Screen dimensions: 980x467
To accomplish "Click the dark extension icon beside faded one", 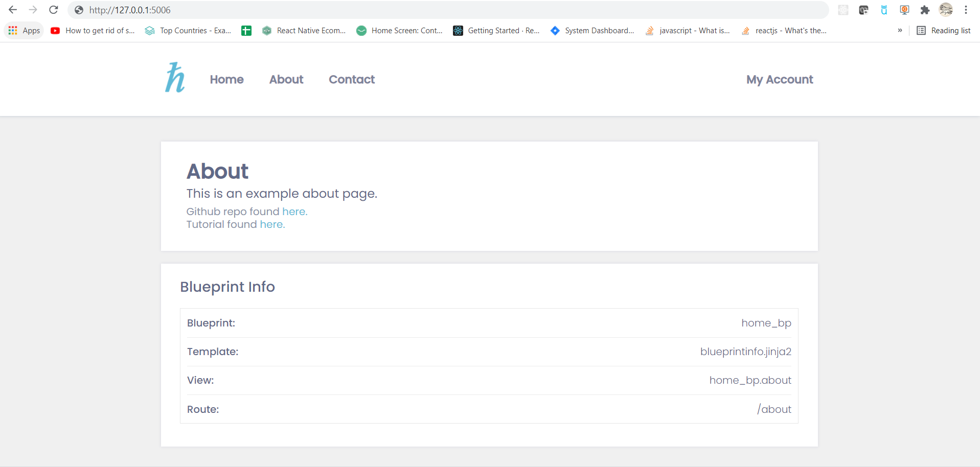I will (864, 10).
